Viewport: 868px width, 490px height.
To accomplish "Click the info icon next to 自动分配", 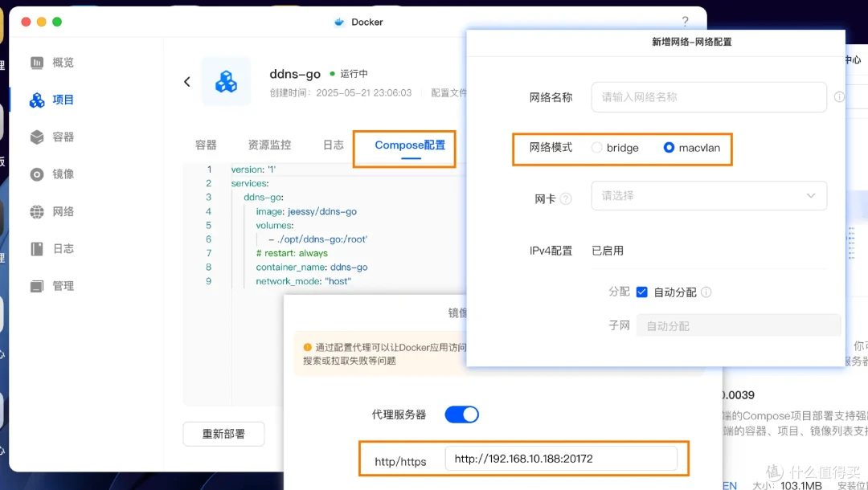I will [706, 292].
